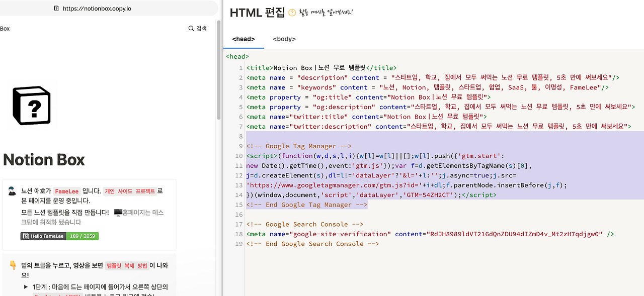Click the pointing-down finger emoji
This screenshot has width=644, height=296.
[13, 265]
